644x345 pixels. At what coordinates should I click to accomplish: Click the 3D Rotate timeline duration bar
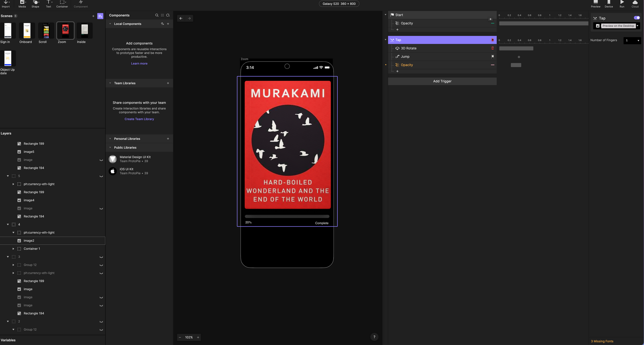click(x=516, y=48)
